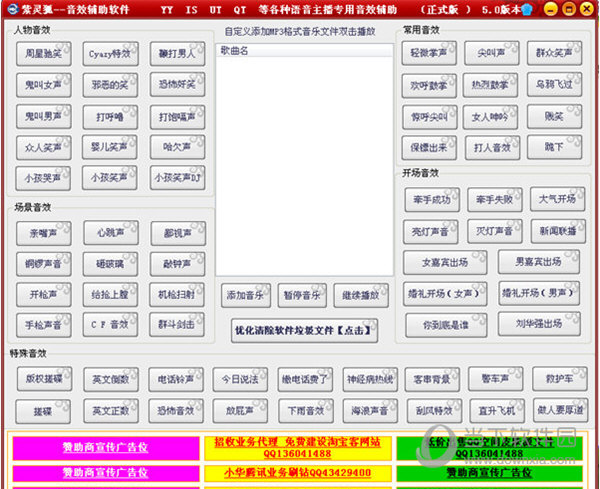Play the 砸玻璃 glass smashing sound
Image resolution: width=600 pixels, height=489 pixels.
coord(110,264)
